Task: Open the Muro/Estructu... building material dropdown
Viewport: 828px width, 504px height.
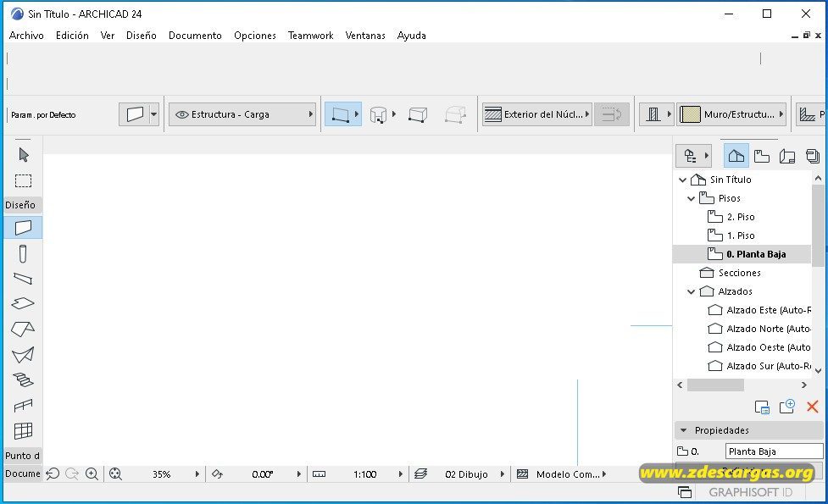Action: click(x=731, y=114)
